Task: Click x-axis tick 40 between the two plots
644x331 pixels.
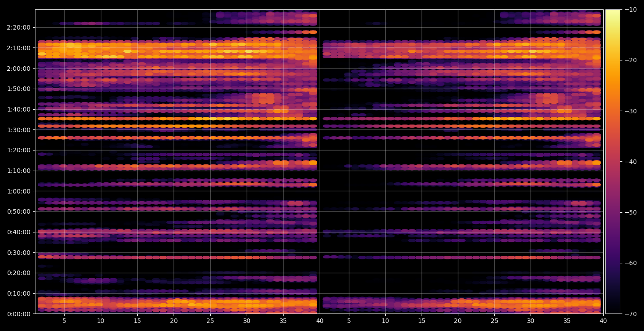Action: (x=320, y=321)
